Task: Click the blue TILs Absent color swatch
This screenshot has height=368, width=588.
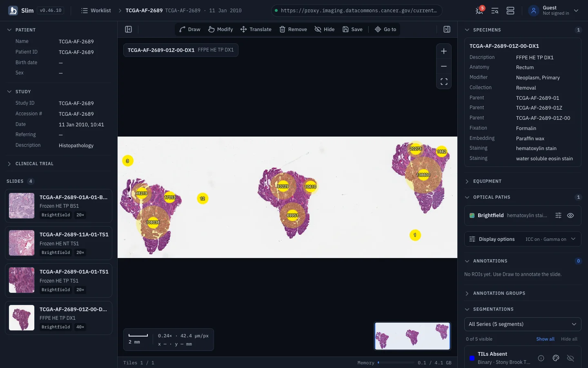Action: coord(472,358)
